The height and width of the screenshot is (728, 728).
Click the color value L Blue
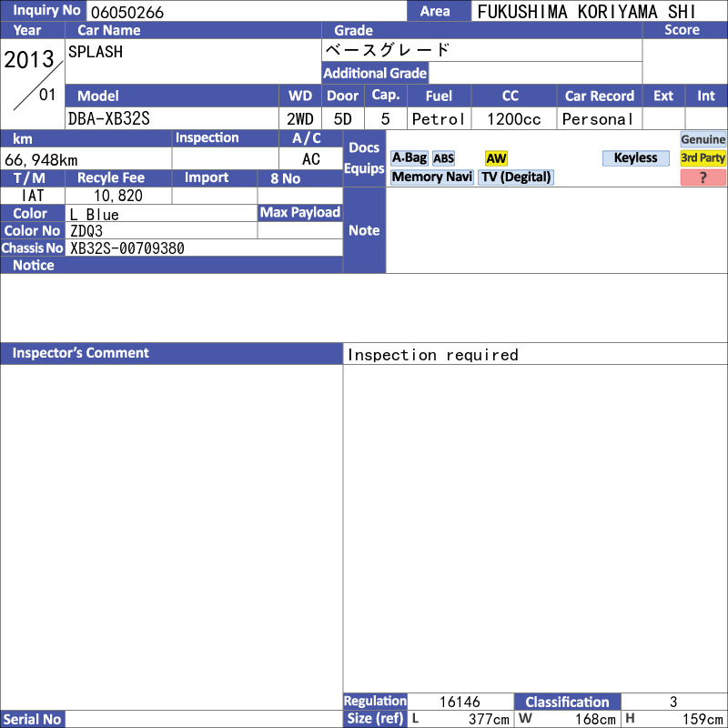coord(95,214)
